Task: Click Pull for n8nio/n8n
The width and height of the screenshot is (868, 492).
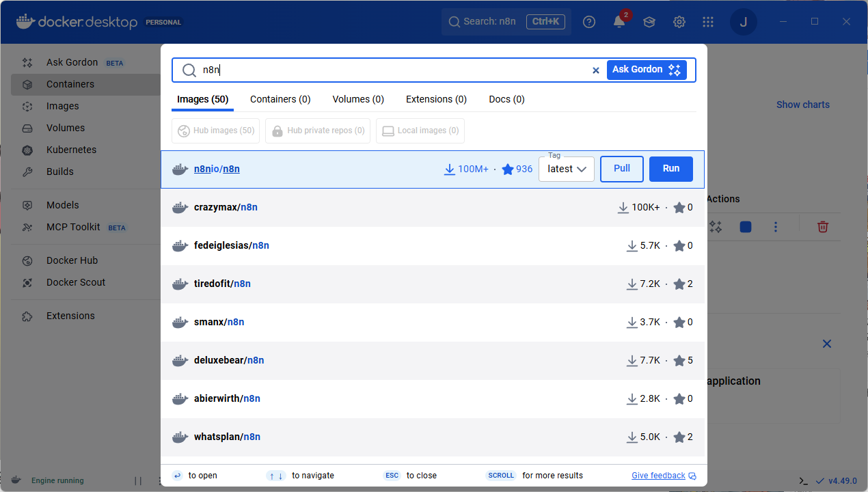Action: point(622,169)
